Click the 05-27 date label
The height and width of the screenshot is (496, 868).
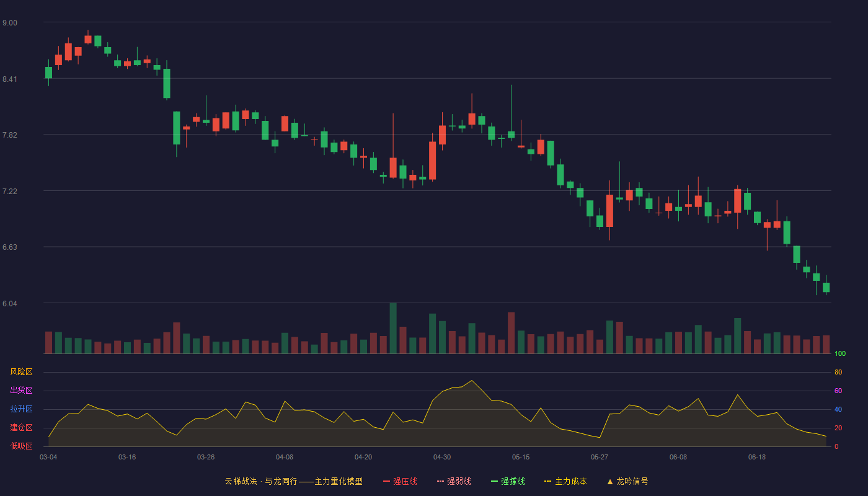600,457
